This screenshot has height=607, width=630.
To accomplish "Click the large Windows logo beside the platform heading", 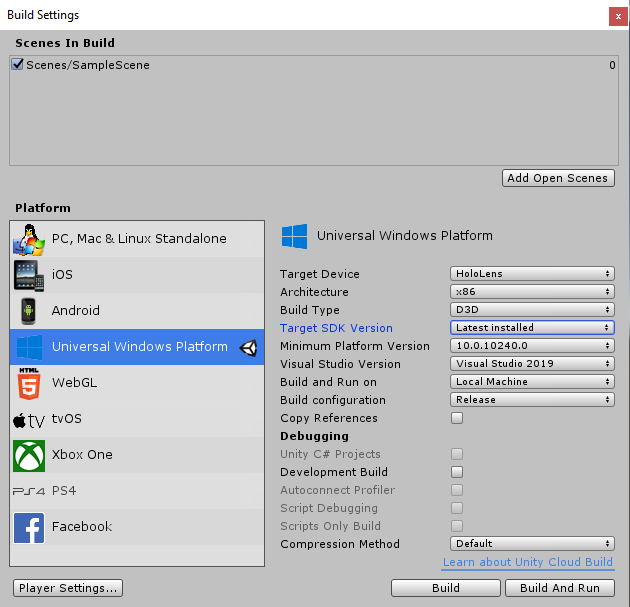I will pyautogui.click(x=295, y=236).
